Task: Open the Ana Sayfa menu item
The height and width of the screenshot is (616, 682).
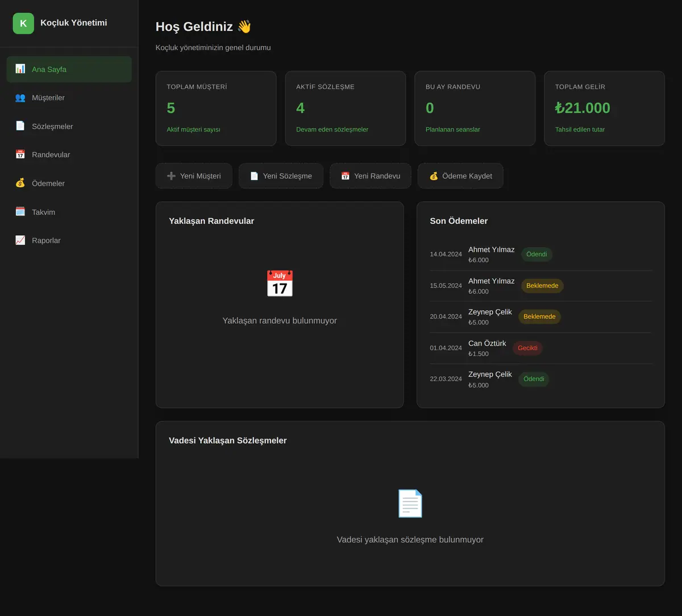Action: (69, 69)
